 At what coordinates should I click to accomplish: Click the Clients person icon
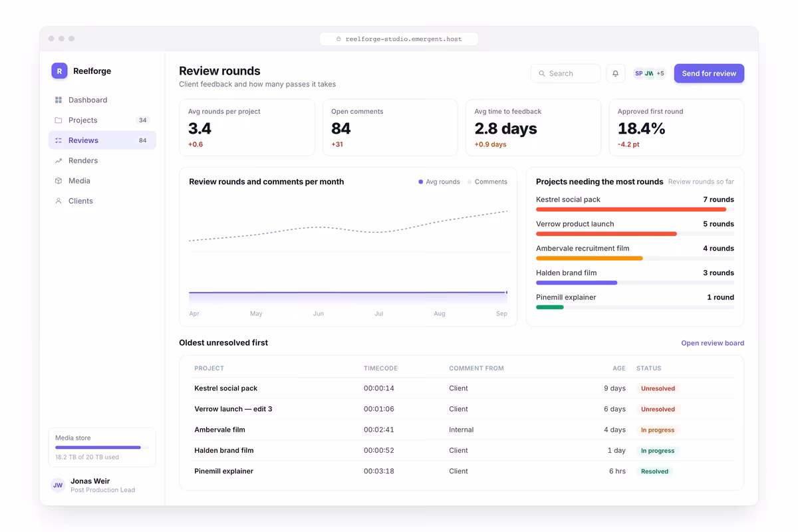pyautogui.click(x=59, y=201)
